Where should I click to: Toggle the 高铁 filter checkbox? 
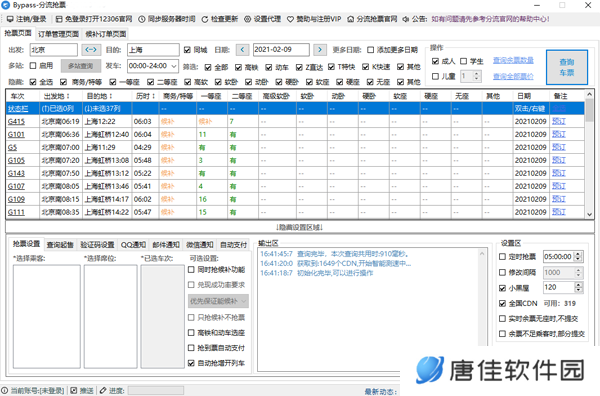(x=238, y=67)
